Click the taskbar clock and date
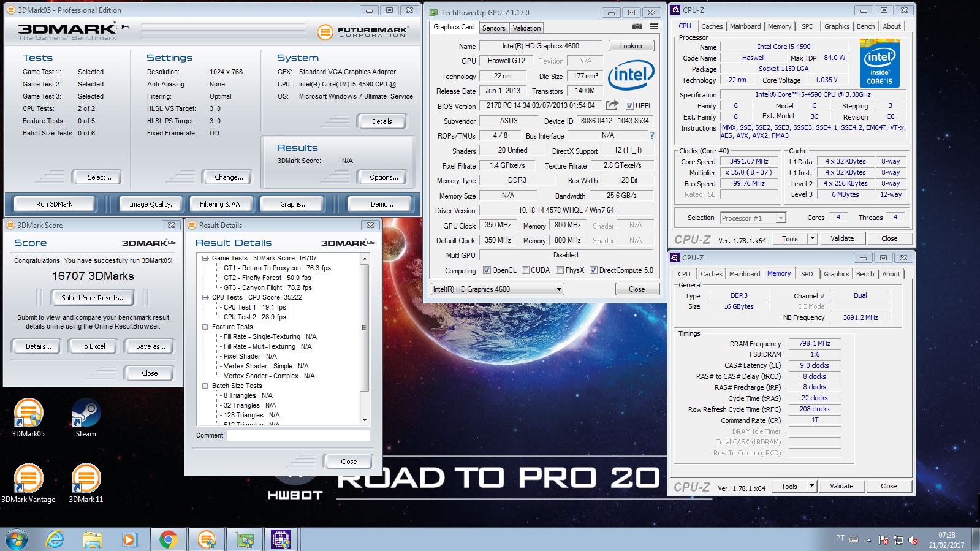The width and height of the screenshot is (980, 551). click(x=946, y=539)
